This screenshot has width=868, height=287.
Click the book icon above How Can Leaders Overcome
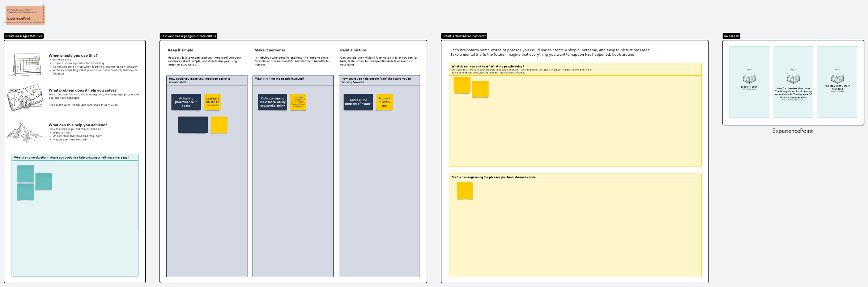click(x=793, y=79)
